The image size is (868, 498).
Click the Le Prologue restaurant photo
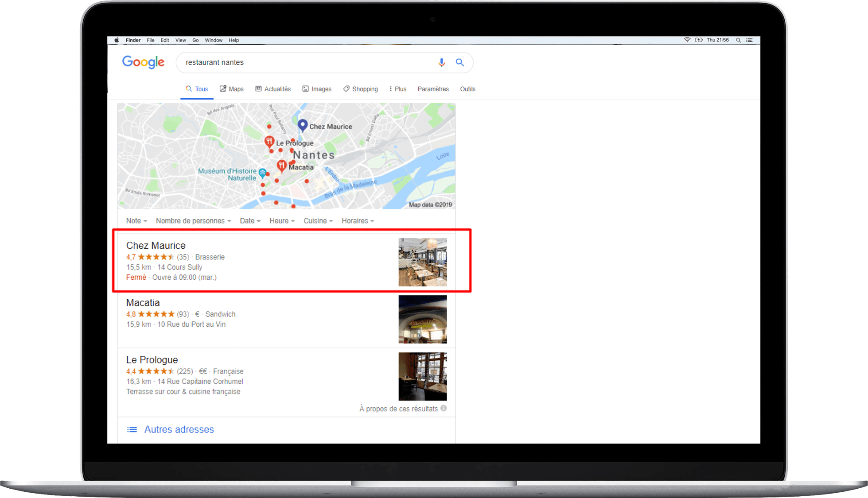coord(423,376)
